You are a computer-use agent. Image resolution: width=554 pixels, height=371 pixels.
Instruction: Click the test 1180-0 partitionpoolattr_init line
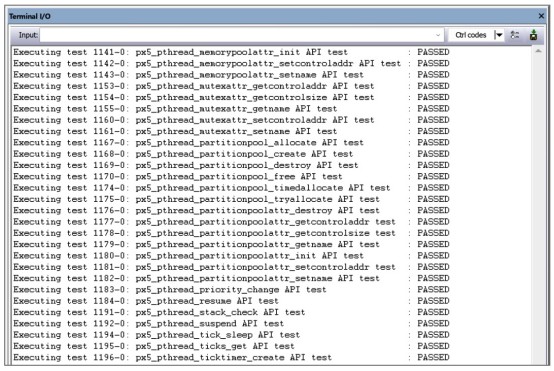point(231,256)
